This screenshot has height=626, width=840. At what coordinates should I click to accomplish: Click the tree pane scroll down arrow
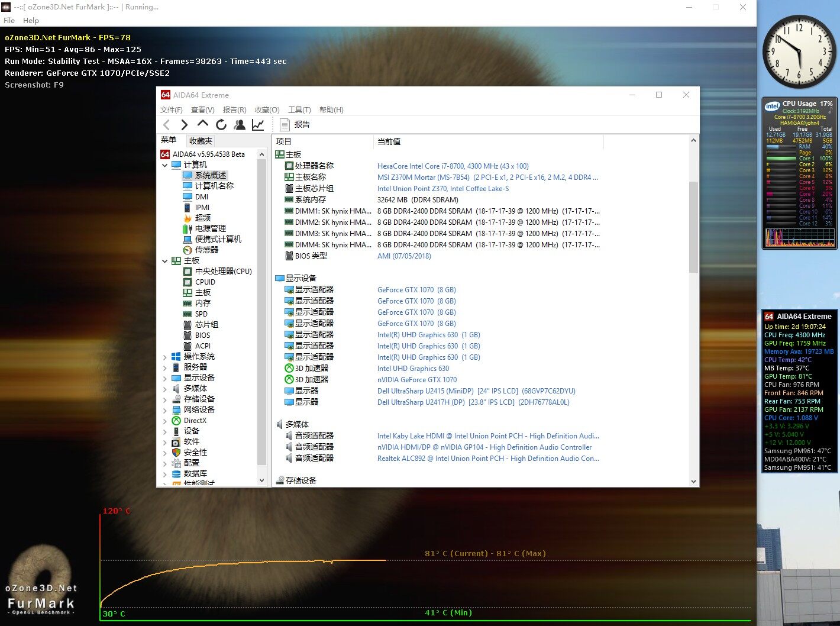(262, 480)
